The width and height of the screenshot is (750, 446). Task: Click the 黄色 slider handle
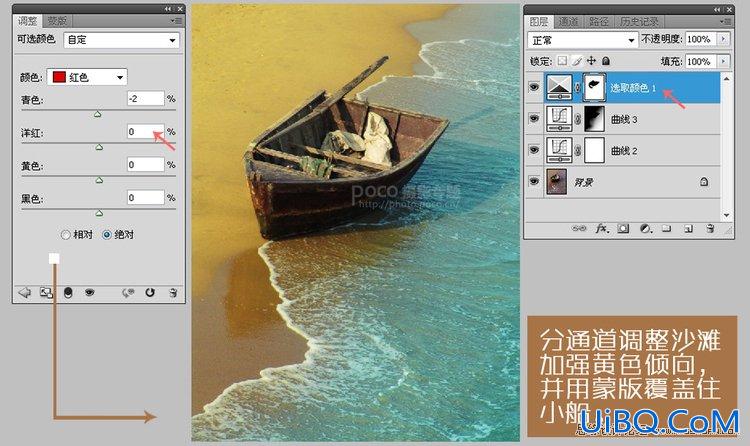coord(99,180)
